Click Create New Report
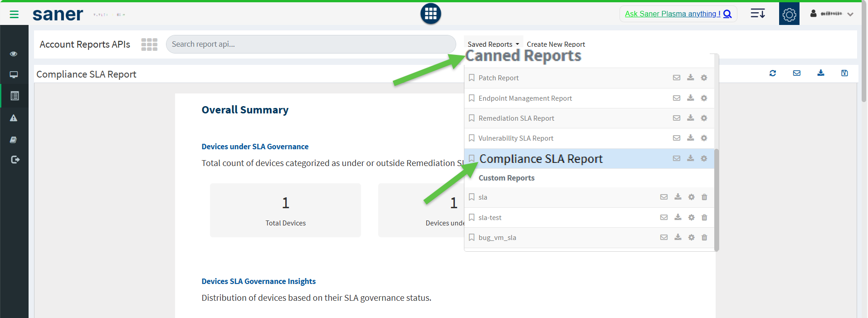This screenshot has height=318, width=868. coord(556,44)
